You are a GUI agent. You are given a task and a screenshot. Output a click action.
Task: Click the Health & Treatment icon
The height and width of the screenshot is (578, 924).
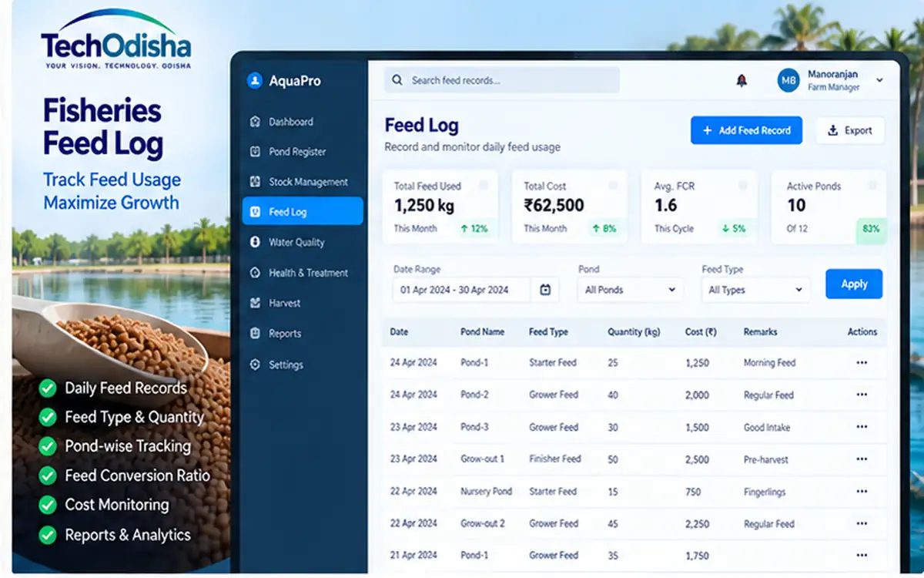click(x=256, y=273)
